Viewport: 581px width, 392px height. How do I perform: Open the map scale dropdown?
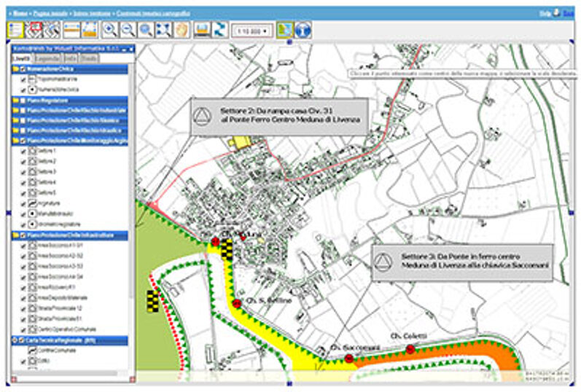click(x=251, y=31)
